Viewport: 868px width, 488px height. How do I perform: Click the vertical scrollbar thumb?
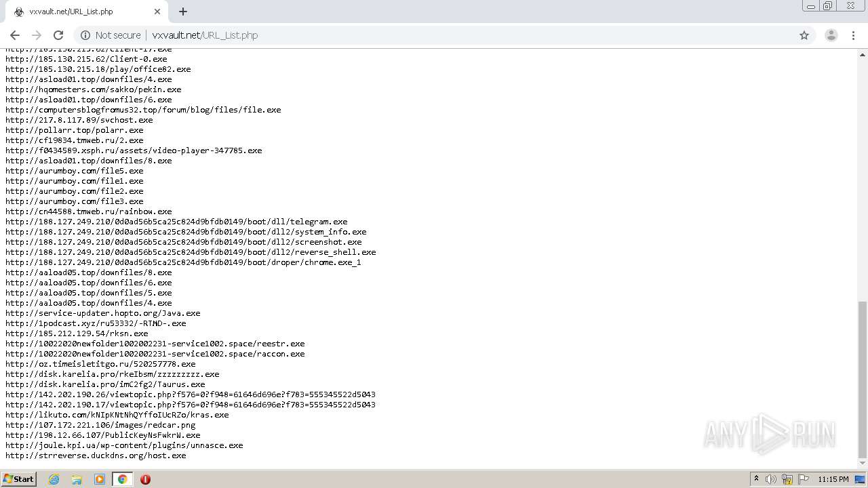(863, 380)
